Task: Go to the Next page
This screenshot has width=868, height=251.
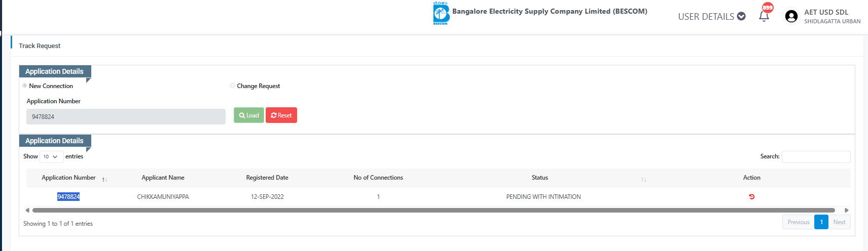Action: pyautogui.click(x=839, y=222)
